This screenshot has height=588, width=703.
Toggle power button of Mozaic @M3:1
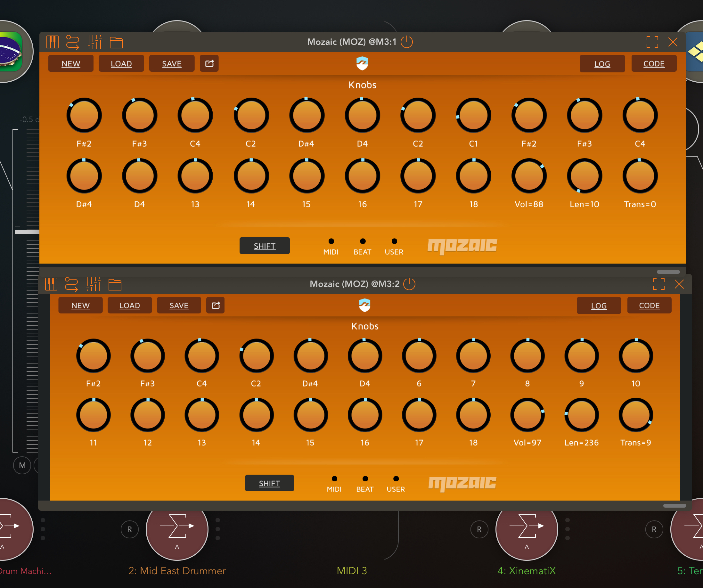click(407, 42)
